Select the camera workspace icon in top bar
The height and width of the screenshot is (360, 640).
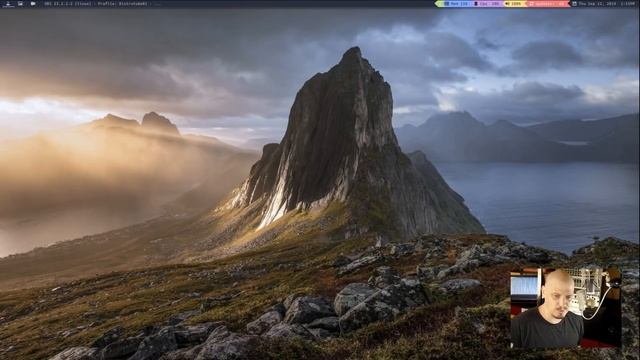pyautogui.click(x=33, y=4)
